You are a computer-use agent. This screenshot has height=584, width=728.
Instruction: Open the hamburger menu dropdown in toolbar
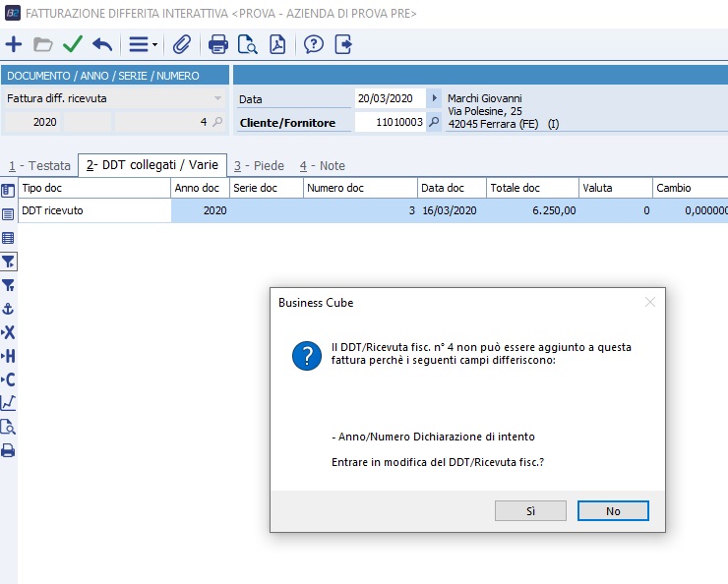pyautogui.click(x=143, y=44)
